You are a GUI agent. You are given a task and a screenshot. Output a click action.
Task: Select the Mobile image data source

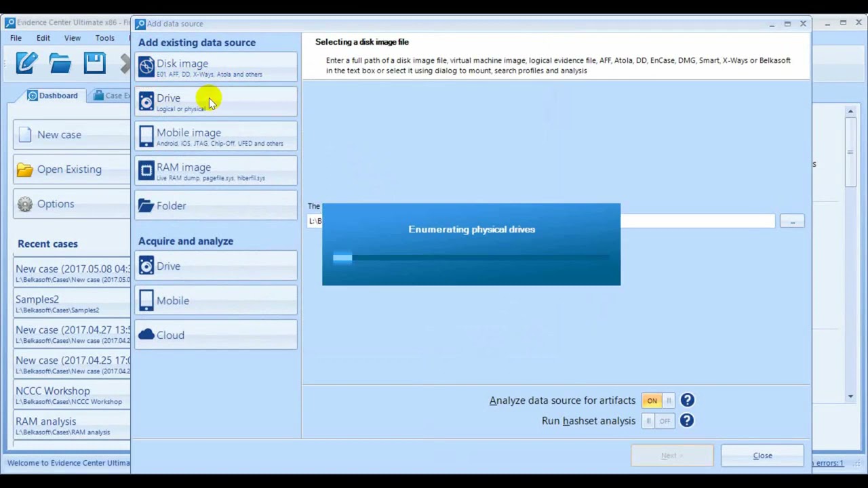pyautogui.click(x=216, y=136)
